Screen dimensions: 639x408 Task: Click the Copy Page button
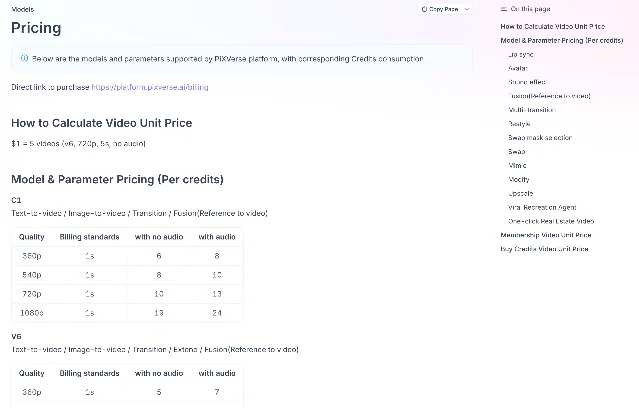point(440,9)
